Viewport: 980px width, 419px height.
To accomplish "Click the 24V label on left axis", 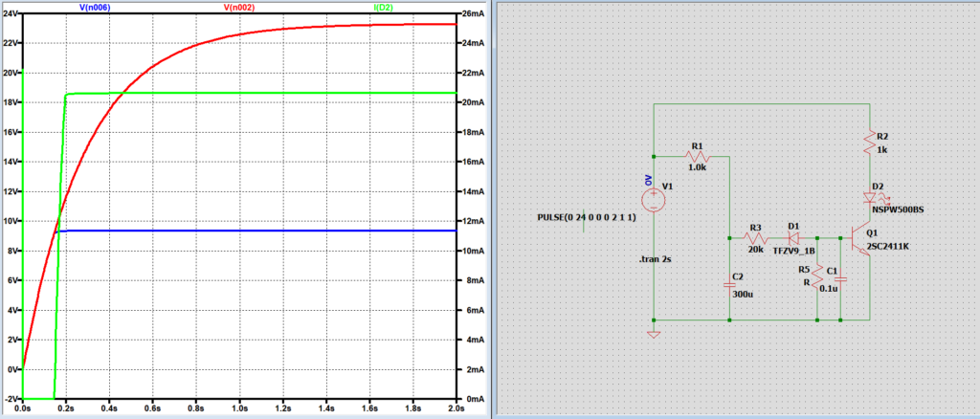I will pos(10,13).
